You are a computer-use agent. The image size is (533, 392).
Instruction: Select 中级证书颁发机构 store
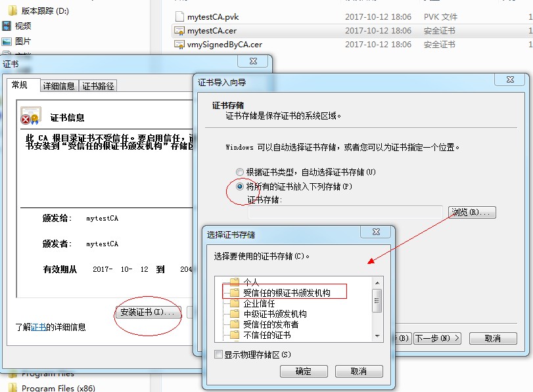pos(275,314)
